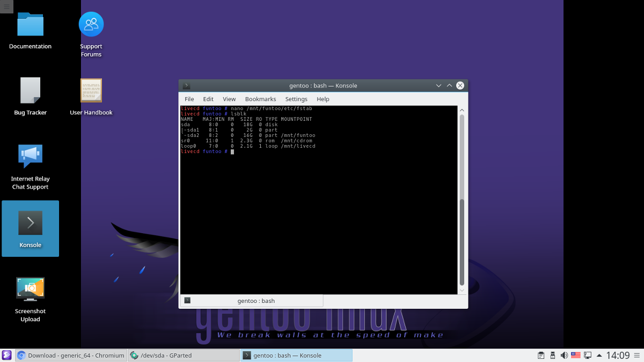The width and height of the screenshot is (644, 362).
Task: Click the US flag keyboard layout indicator
Action: [575, 356]
